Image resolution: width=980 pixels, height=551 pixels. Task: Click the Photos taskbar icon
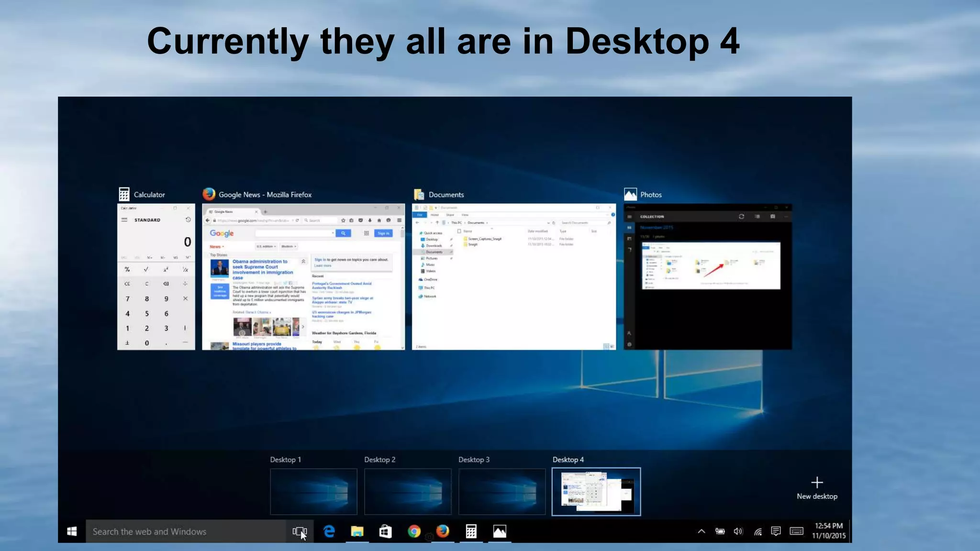tap(500, 531)
